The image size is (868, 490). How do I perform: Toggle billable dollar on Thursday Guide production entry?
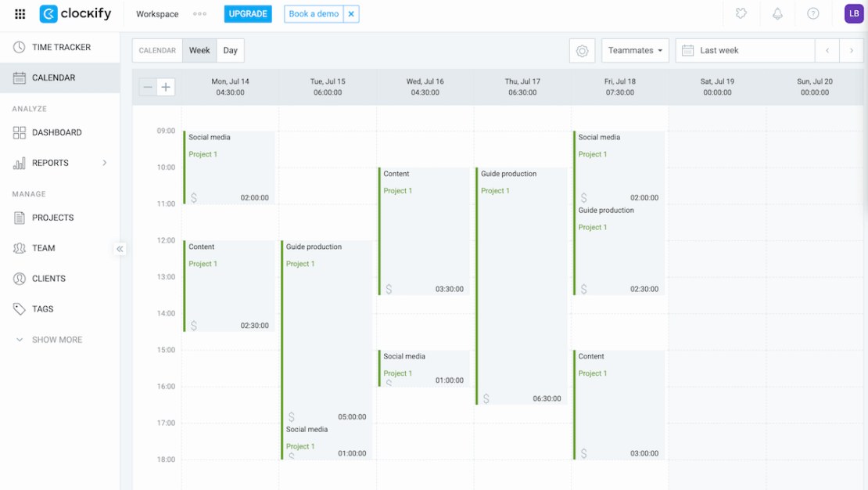(486, 398)
